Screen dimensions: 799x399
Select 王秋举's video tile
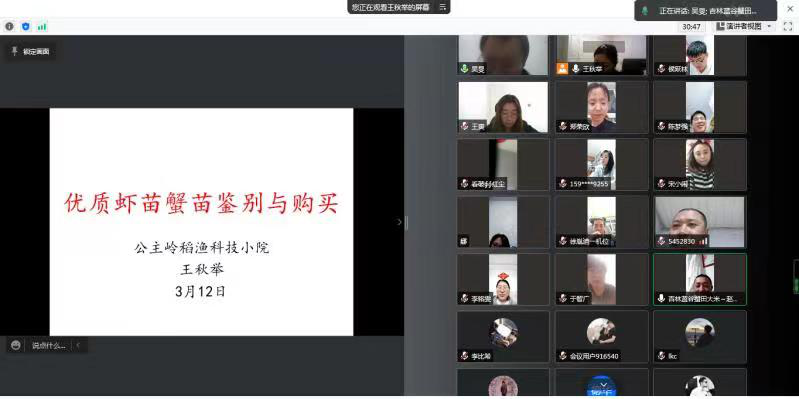click(602, 55)
